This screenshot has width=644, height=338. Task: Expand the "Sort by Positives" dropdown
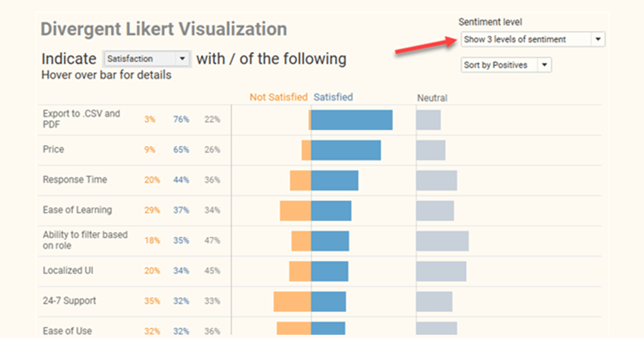(x=506, y=65)
